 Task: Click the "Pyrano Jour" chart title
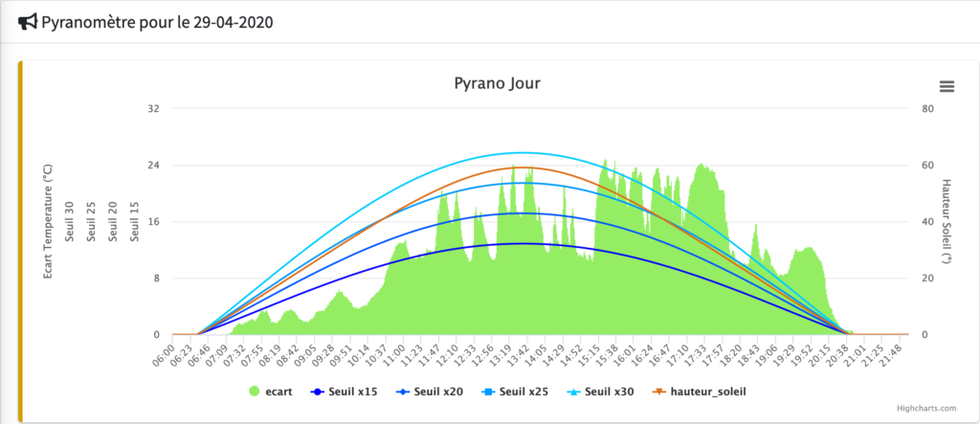[x=497, y=83]
